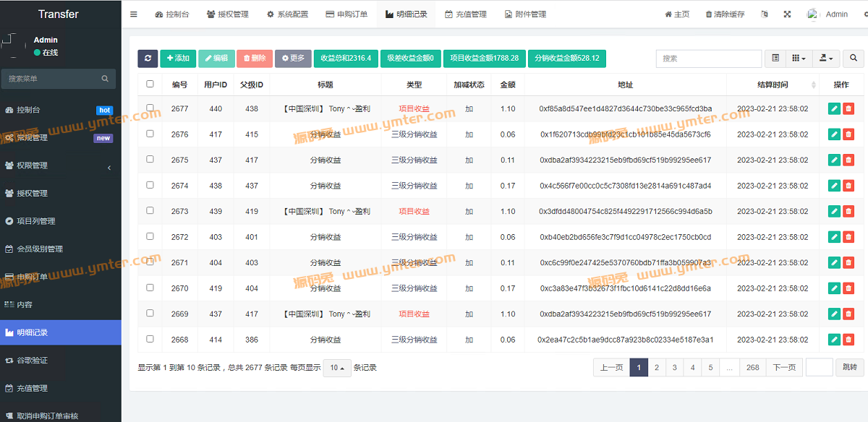Image resolution: width=868 pixels, height=422 pixels.
Task: Switch to the 系统配置 tab
Action: (x=287, y=14)
